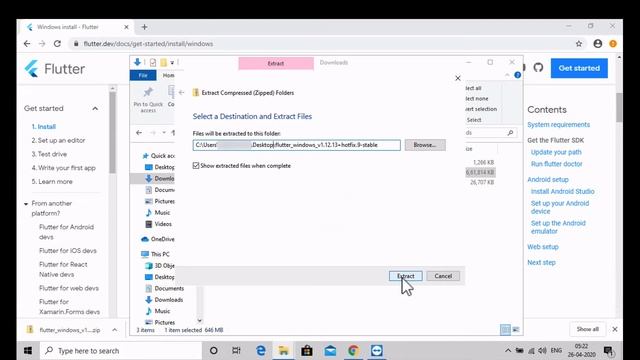Open 3D Objects folder under This PC
This screenshot has height=360, width=640.
point(160,266)
